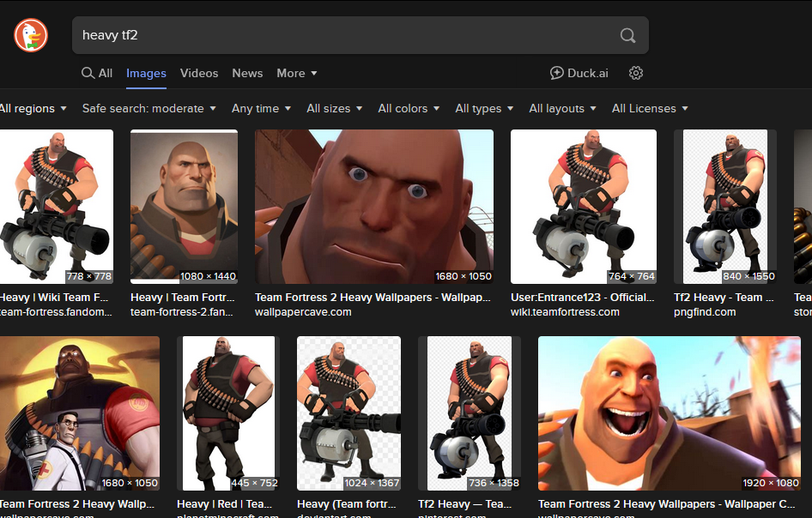Open the 764 × 764 Heavy thumbnail
Image resolution: width=812 pixels, height=518 pixels.
click(584, 207)
